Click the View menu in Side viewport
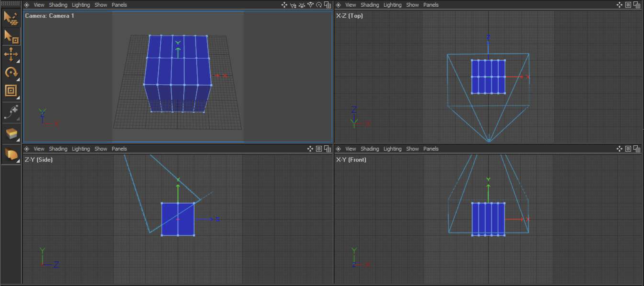The height and width of the screenshot is (286, 644). tap(39, 149)
